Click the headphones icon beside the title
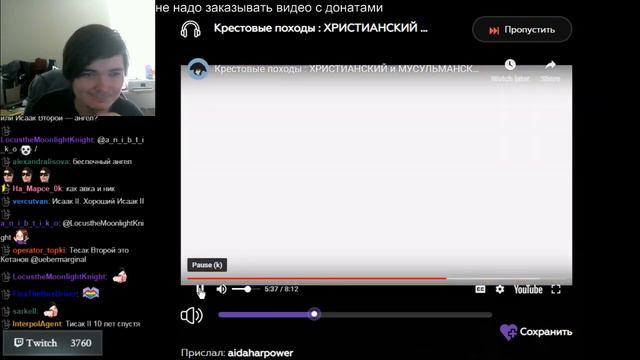Screen dimensions: 640x360 [x=191, y=29]
